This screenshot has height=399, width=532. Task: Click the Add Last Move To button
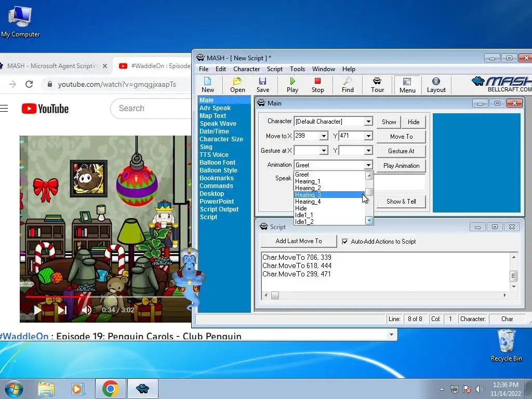(x=299, y=241)
